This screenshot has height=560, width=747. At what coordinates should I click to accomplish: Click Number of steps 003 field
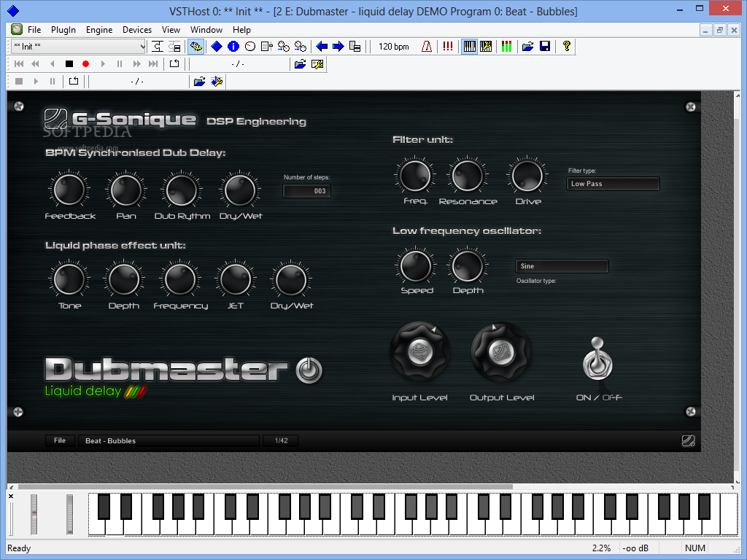(307, 191)
